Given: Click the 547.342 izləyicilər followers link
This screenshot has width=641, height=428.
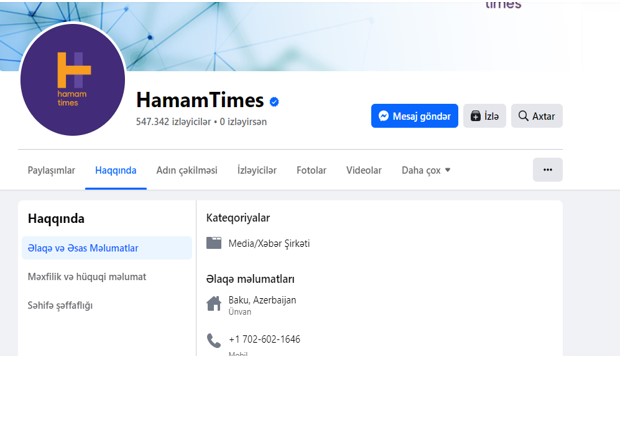Looking at the screenshot, I should pos(173,122).
